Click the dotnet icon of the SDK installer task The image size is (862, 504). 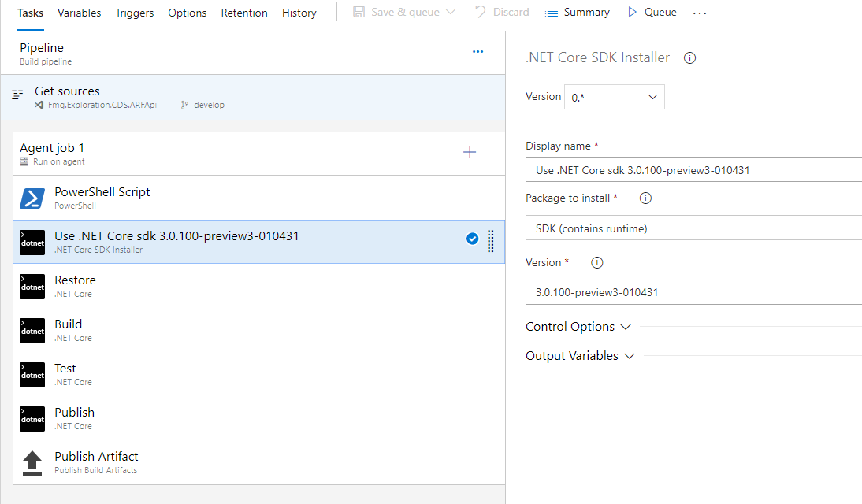(x=32, y=243)
